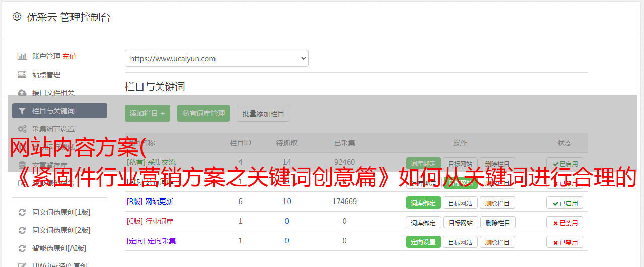Click 删除栏目 in the 定向采集 row
The width and height of the screenshot is (644, 267).
click(497, 242)
